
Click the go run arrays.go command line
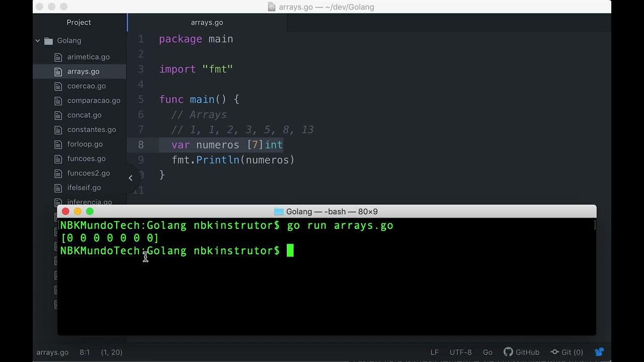click(340, 225)
